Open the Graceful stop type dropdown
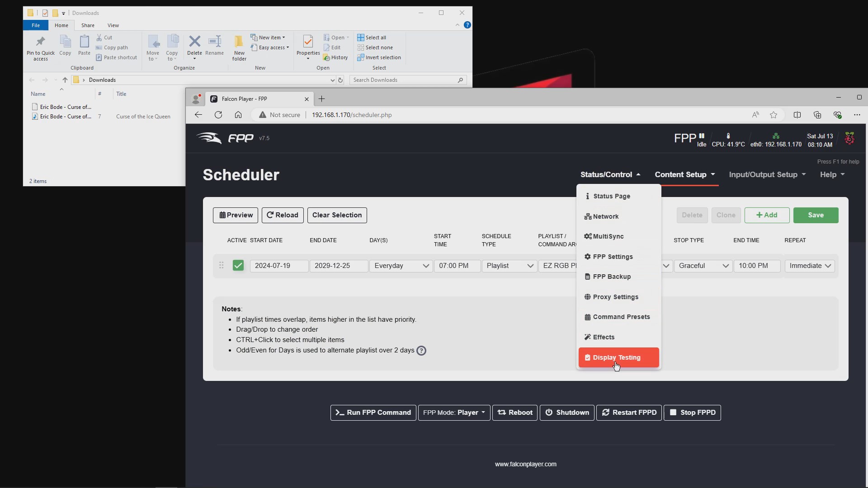868x488 pixels. click(x=703, y=266)
